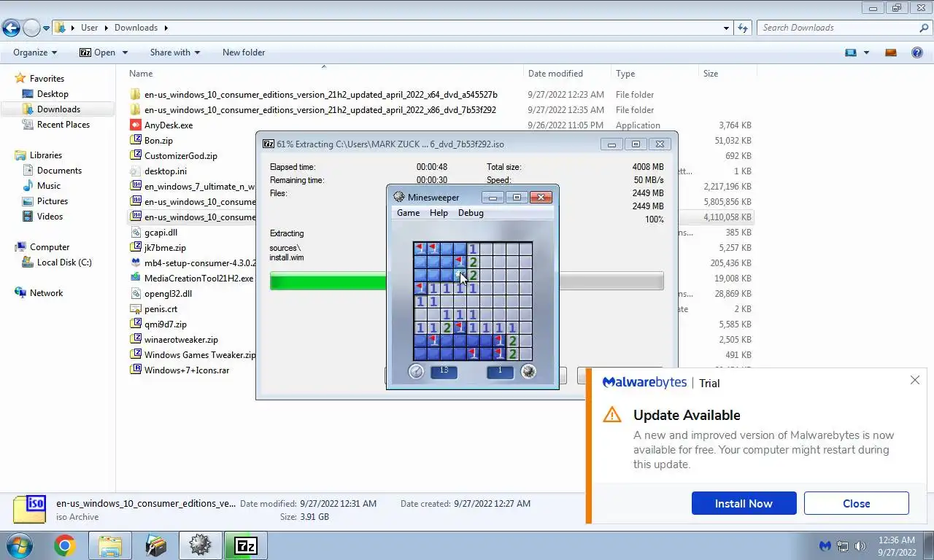
Task: Toggle the preview pane icon
Action: 890,52
